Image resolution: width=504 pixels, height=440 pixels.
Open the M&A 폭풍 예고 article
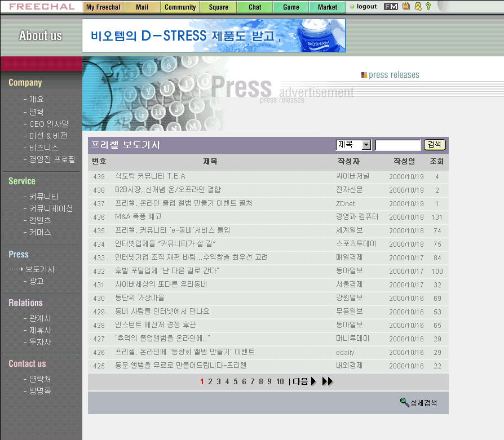(139, 216)
